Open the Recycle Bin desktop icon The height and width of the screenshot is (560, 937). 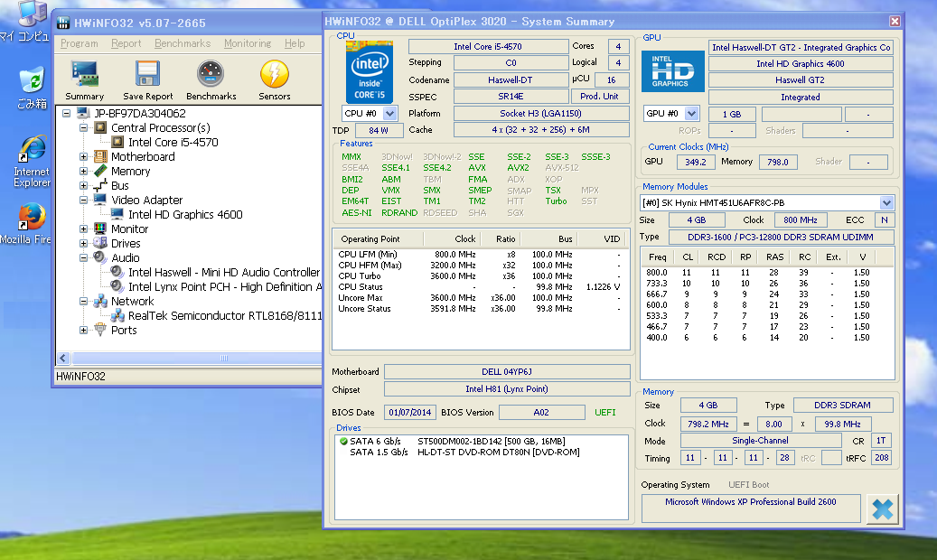pos(31,80)
